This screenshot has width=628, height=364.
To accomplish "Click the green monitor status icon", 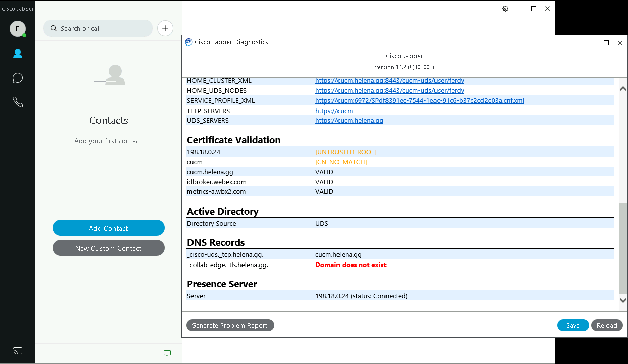I will [x=167, y=353].
